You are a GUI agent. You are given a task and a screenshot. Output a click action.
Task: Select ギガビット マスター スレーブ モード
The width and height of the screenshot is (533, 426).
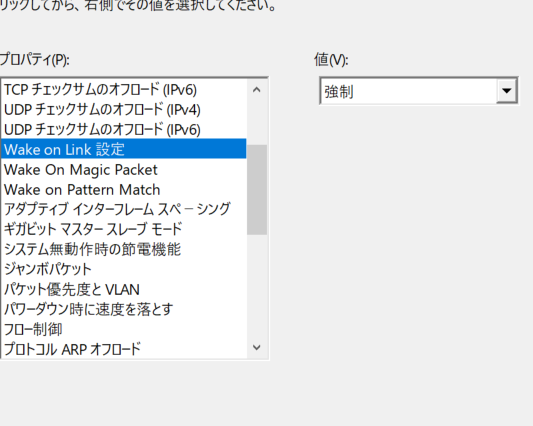coord(124,229)
